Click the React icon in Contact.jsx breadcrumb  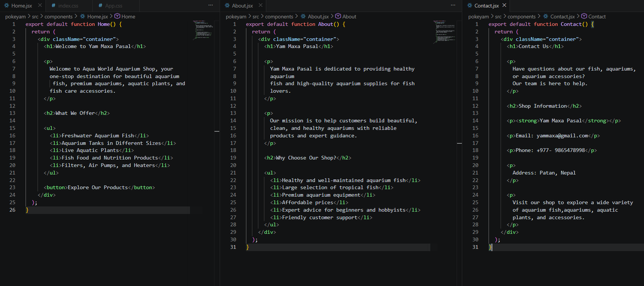[x=546, y=17]
